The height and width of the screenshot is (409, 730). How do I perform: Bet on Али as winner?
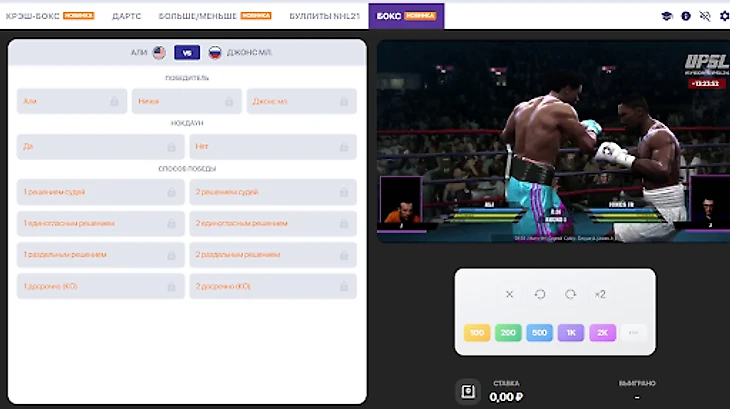click(72, 101)
